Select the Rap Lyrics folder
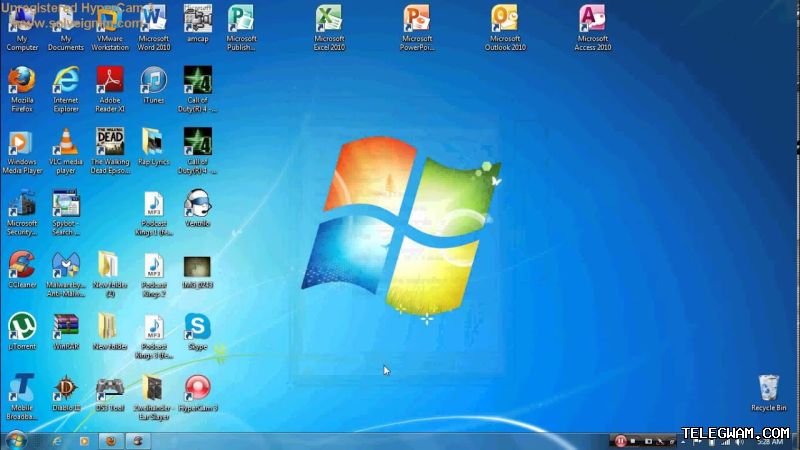The width and height of the screenshot is (800, 450). pyautogui.click(x=154, y=147)
